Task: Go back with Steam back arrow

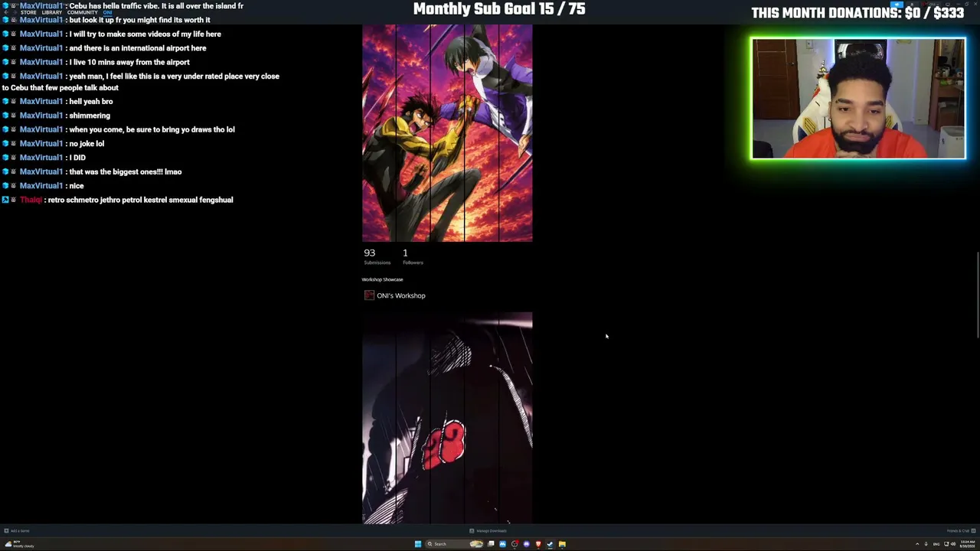Action: coord(5,12)
